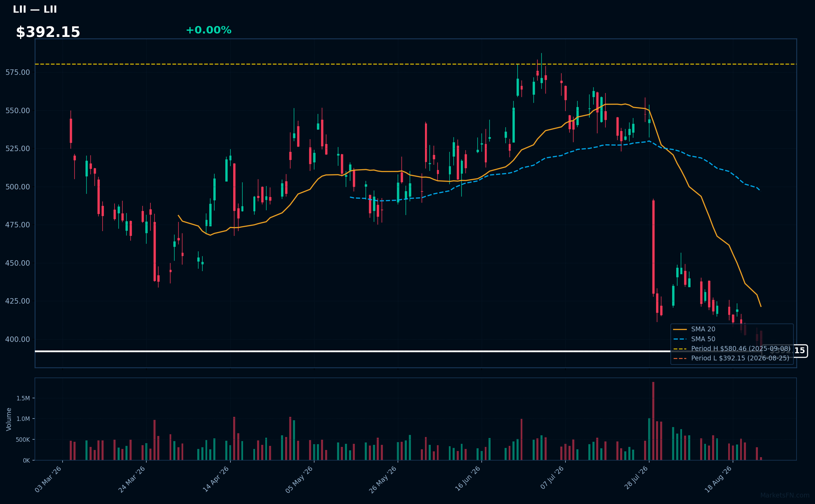
Task: Click the 550.00 price axis label
Action: [18, 110]
